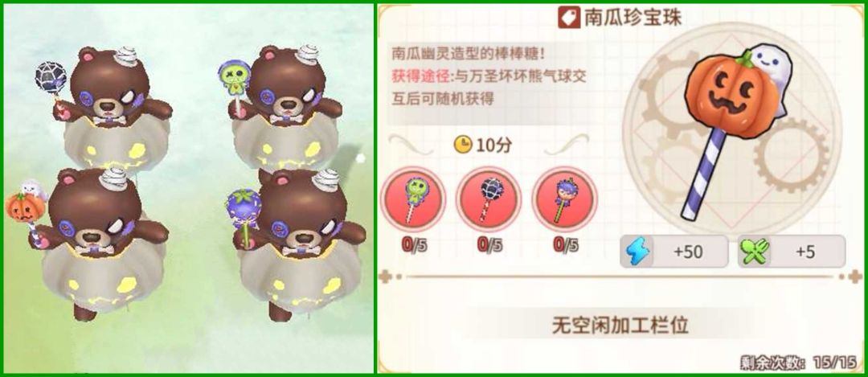
Task: Tap the +50 energy value field
Action: [674, 252]
